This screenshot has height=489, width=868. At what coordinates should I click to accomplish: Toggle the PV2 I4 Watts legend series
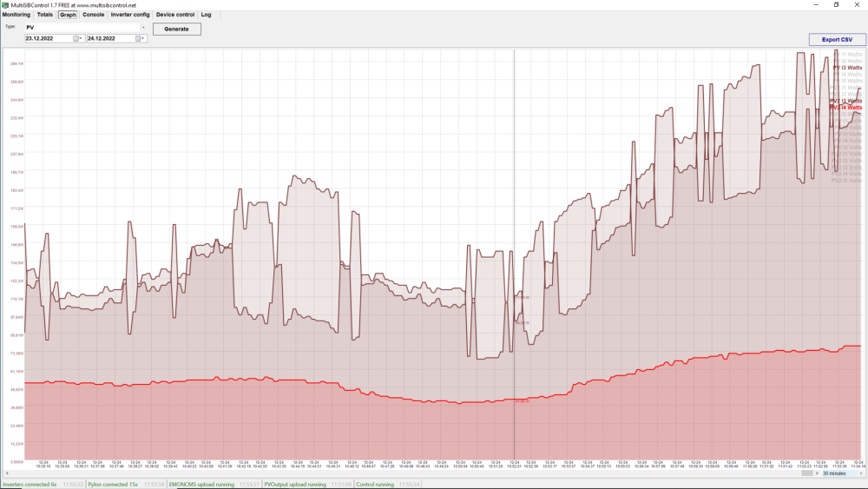pos(845,108)
